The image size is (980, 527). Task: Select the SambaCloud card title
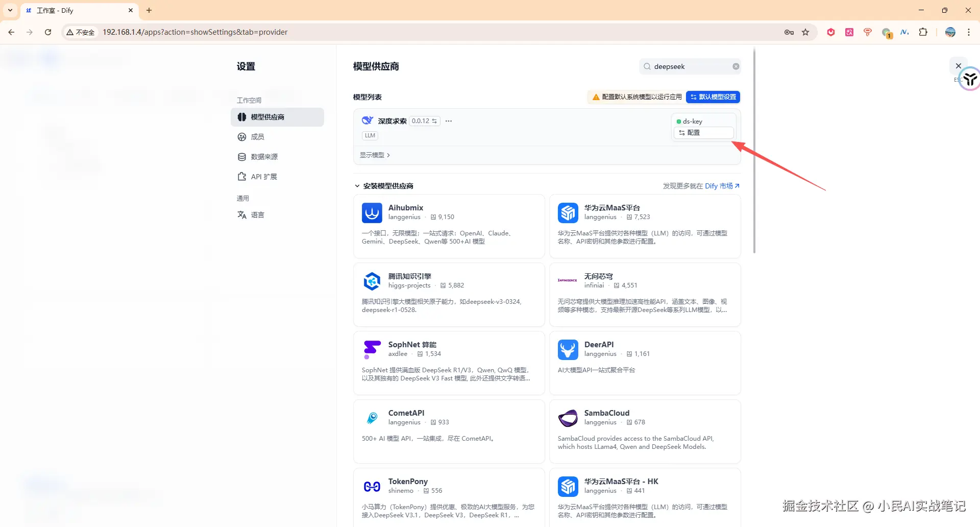(x=607, y=413)
